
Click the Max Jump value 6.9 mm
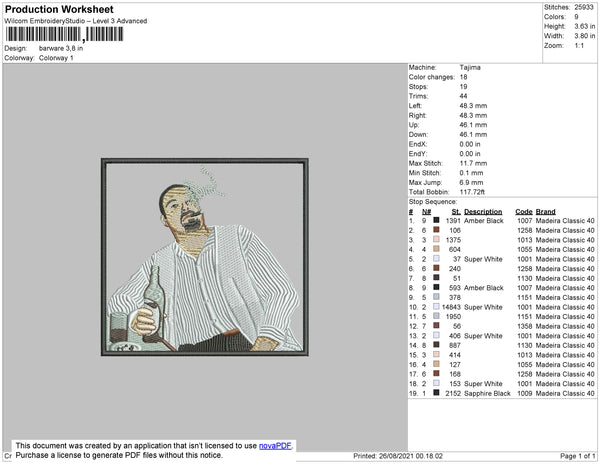tap(471, 182)
